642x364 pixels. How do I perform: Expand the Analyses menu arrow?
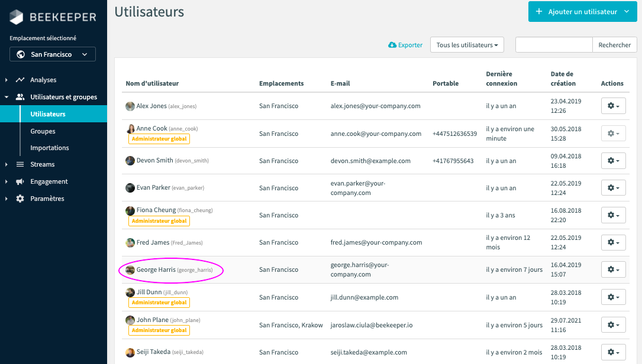(x=6, y=80)
